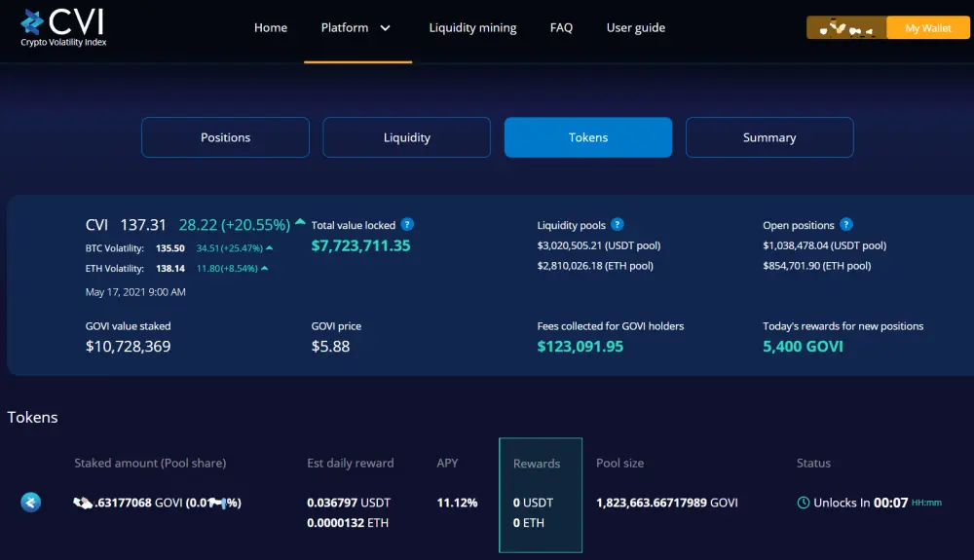The height and width of the screenshot is (560, 974).
Task: Click the clock icon beside Unlocks In
Action: pyautogui.click(x=804, y=503)
